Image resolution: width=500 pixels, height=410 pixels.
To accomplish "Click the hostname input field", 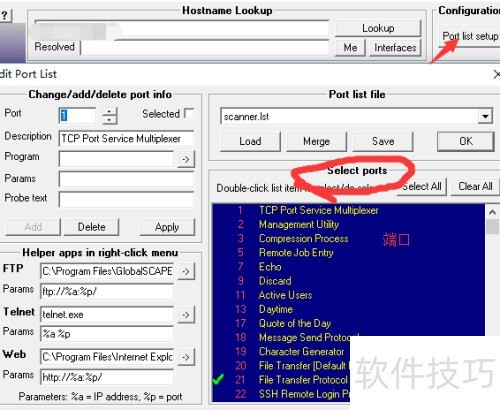I will point(182,28).
